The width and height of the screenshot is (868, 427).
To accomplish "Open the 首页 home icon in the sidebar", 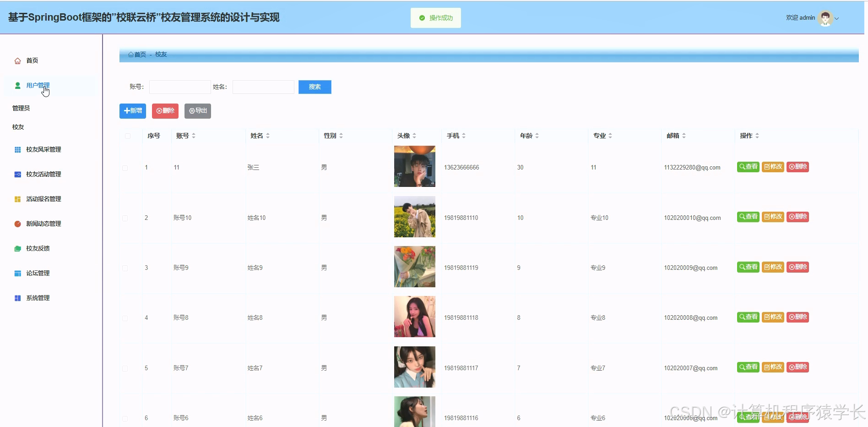I will click(x=17, y=60).
